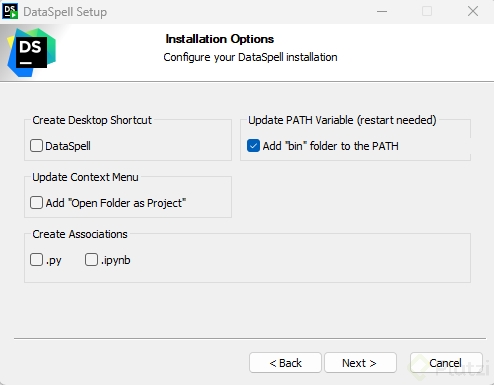Cancel the DataSpell installation

click(x=446, y=363)
